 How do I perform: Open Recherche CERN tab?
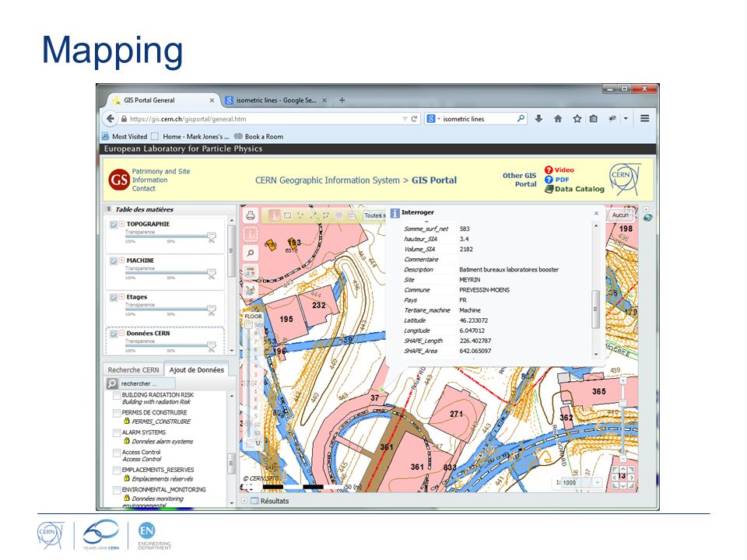[133, 370]
